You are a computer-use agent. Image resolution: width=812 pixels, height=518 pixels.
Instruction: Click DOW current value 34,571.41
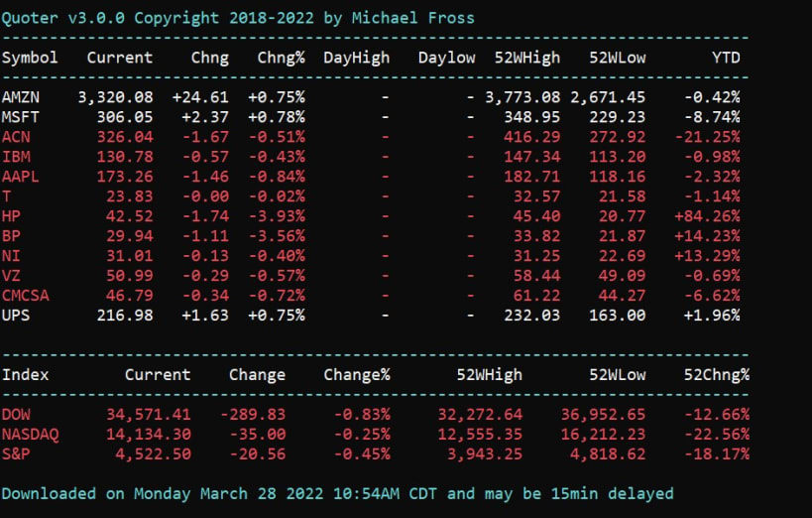coord(148,415)
